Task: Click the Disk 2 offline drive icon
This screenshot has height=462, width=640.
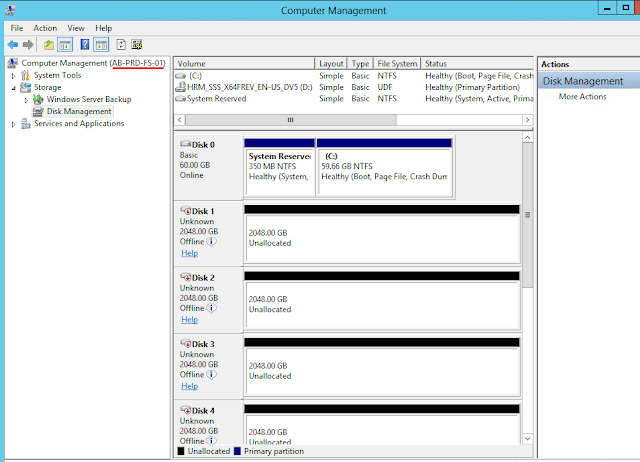Action: [186, 277]
